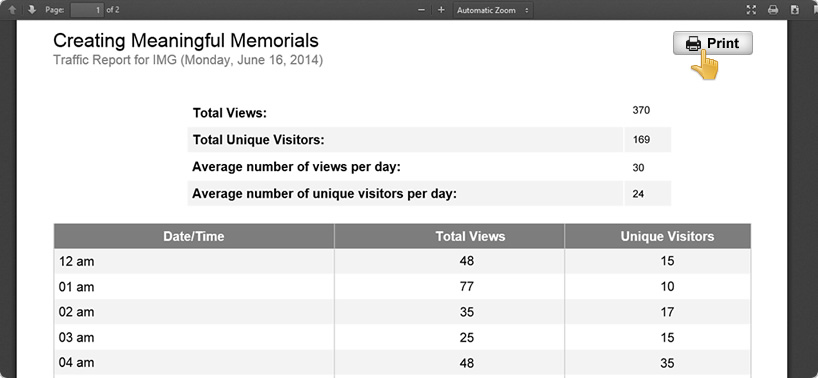Go to the next page arrow
Screen dimensions: 818x378
[x=32, y=9]
